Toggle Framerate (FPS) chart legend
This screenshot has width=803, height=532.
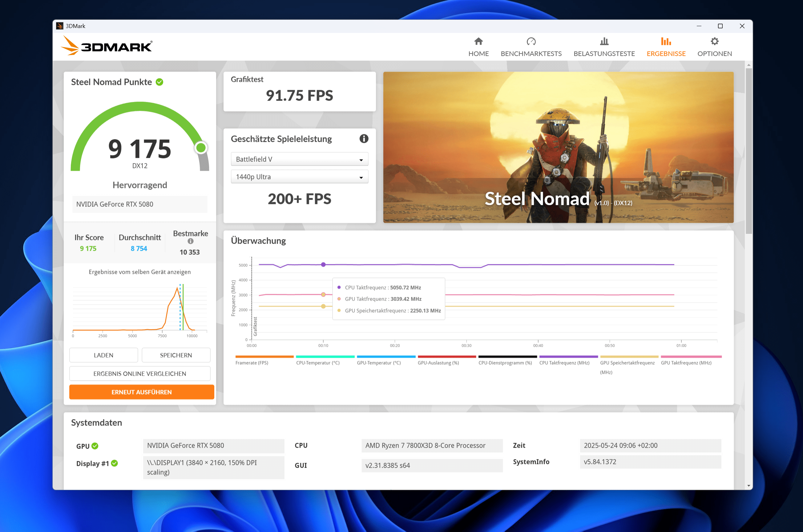(252, 363)
